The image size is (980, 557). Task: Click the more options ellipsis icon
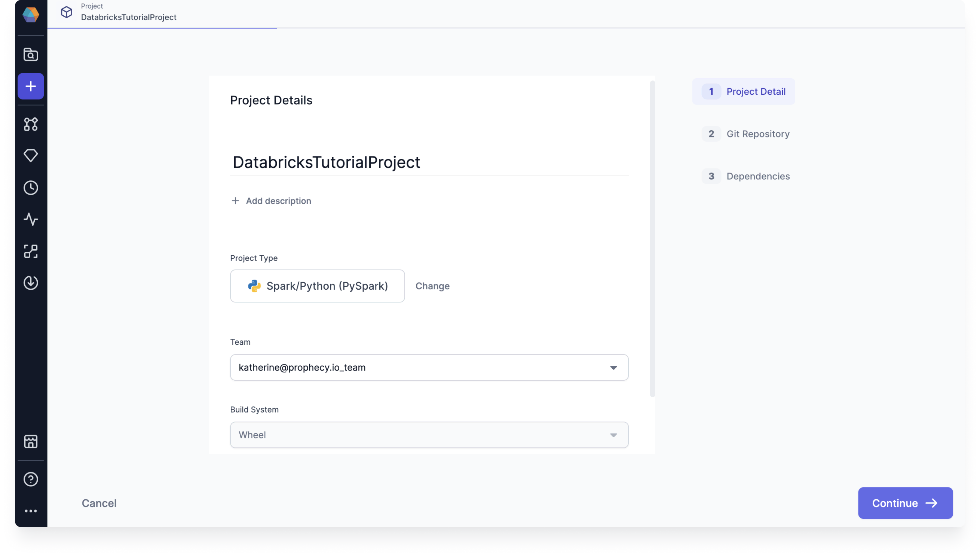pyautogui.click(x=30, y=510)
